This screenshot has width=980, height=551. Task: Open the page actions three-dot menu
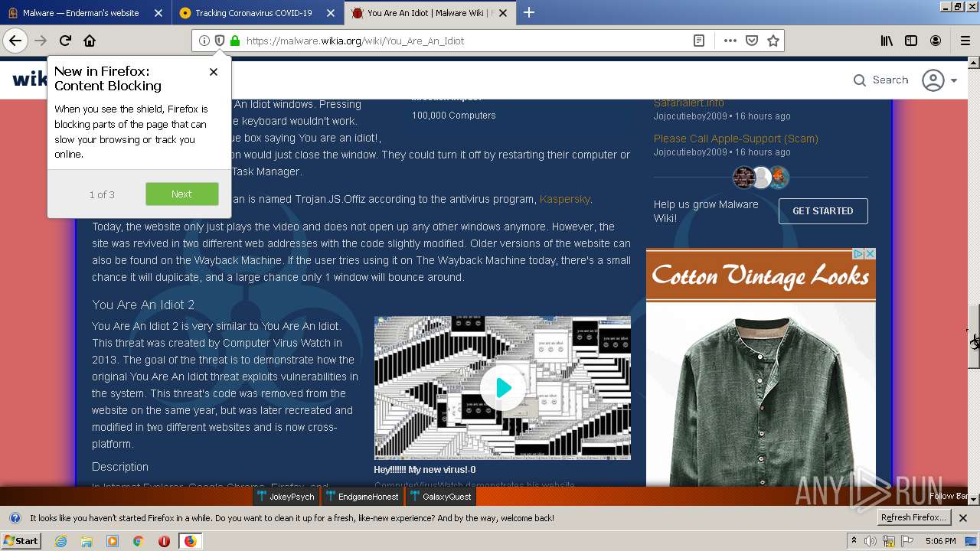(x=730, y=41)
